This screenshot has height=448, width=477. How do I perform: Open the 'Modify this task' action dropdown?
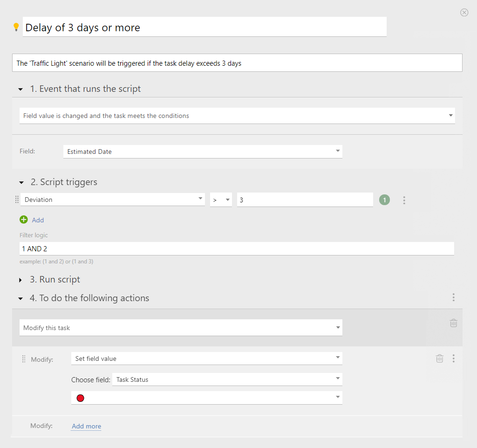[x=181, y=327]
